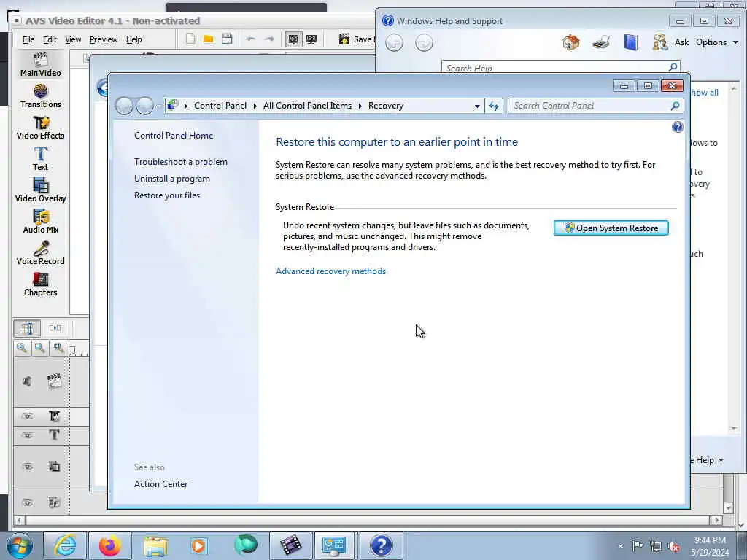Expand arrow after Control Panel breadcrumb

pyautogui.click(x=255, y=106)
